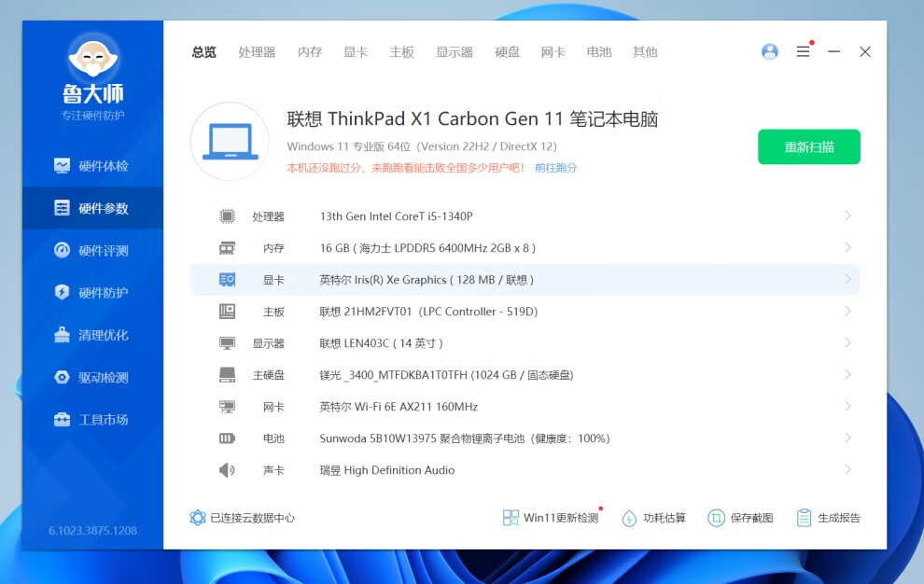The image size is (924, 584).
Task: Switch to the 网卡 tab
Action: point(553,52)
